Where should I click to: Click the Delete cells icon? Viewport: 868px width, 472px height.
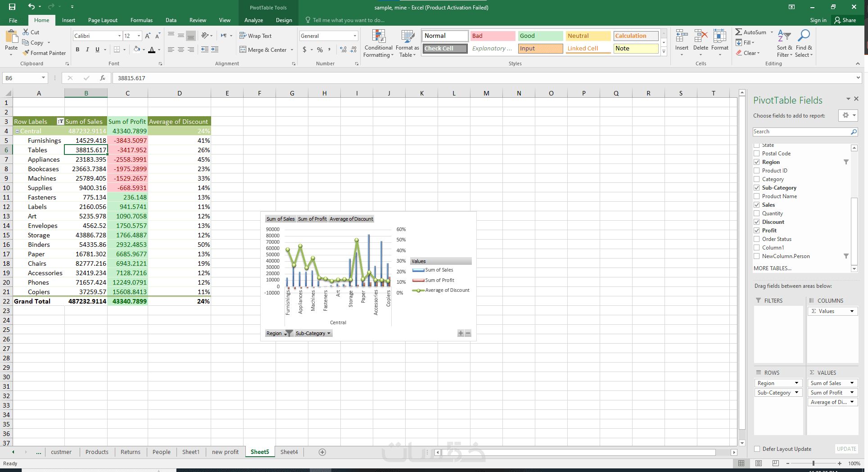[701, 36]
